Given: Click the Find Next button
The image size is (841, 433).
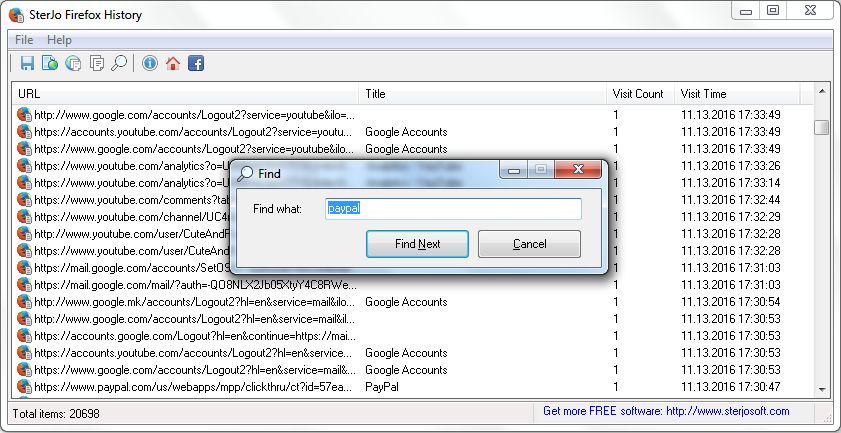Looking at the screenshot, I should click(x=417, y=244).
